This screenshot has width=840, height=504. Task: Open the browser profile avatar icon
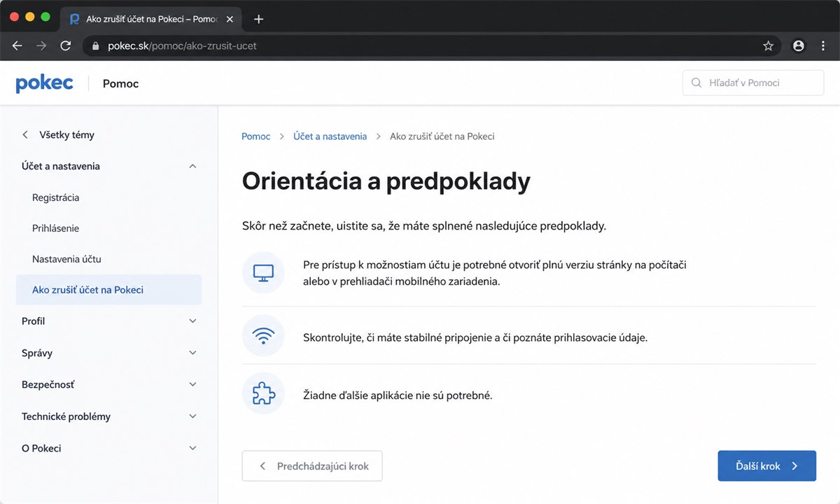click(x=799, y=46)
